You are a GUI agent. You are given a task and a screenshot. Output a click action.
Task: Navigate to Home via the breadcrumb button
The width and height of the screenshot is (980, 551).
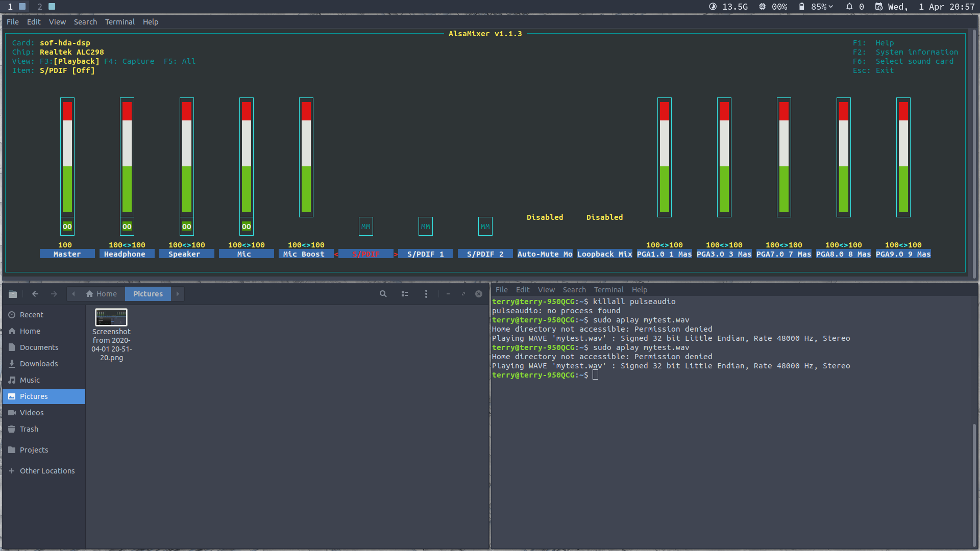coord(102,294)
